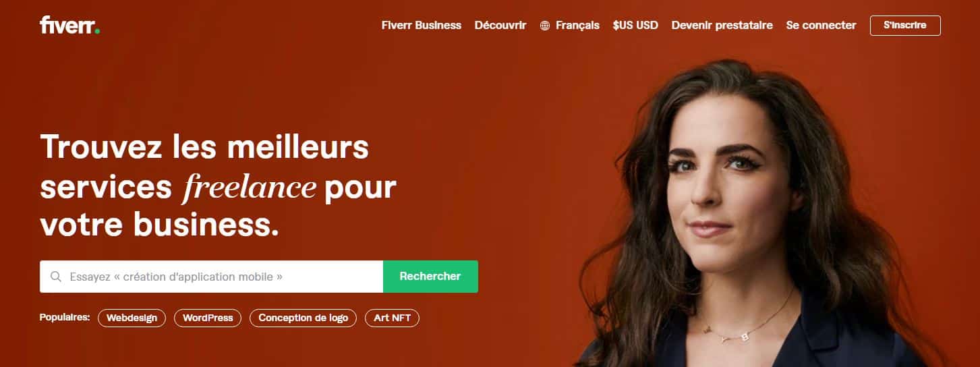Screen dimensions: 980x367
Task: Open Devenir prestataire link
Action: (722, 25)
